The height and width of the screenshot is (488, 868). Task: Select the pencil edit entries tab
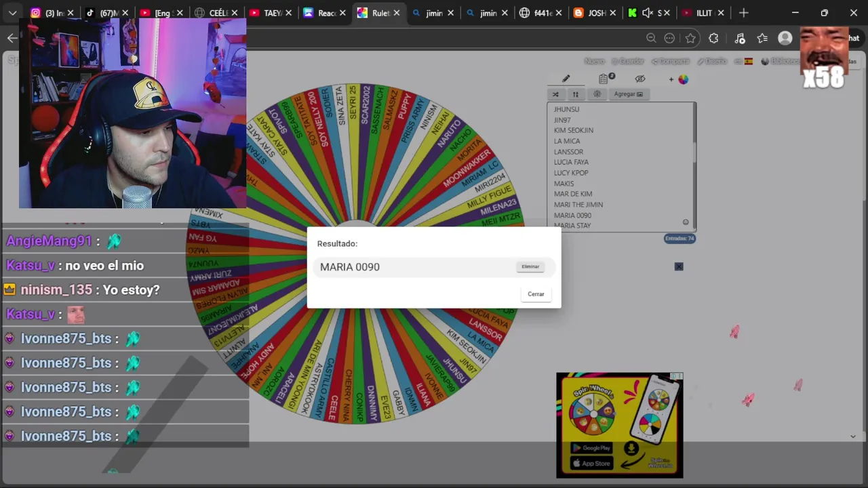pos(566,79)
